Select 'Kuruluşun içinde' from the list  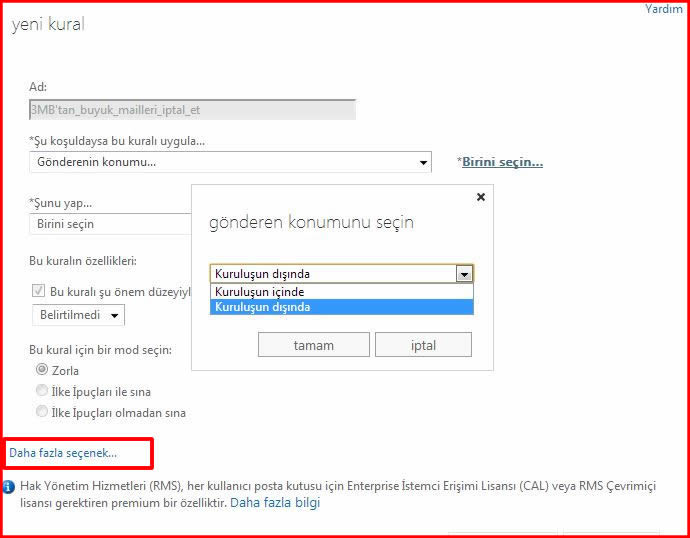260,292
